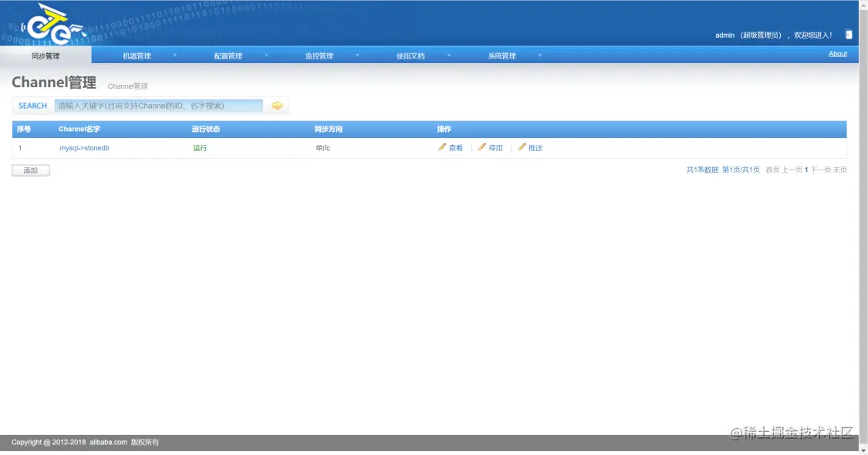868x455 pixels.
Task: Select page 1 in pagination
Action: (806, 170)
